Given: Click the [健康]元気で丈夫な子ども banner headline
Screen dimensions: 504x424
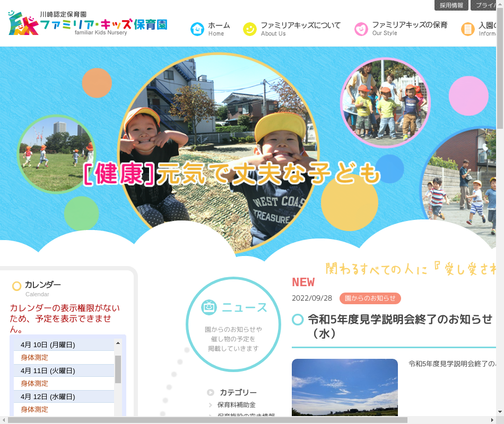Looking at the screenshot, I should [232, 173].
